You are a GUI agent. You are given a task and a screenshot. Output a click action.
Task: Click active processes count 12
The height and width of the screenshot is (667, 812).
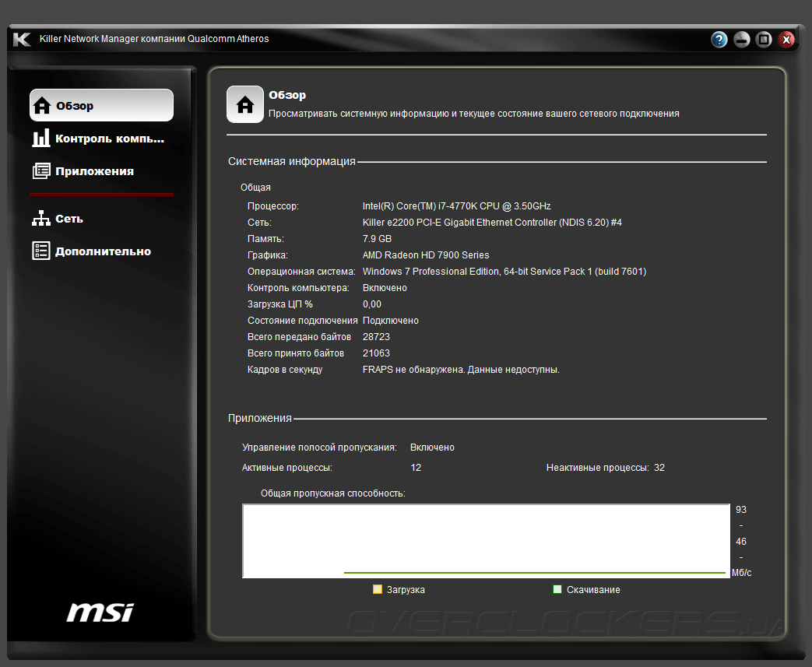click(416, 468)
